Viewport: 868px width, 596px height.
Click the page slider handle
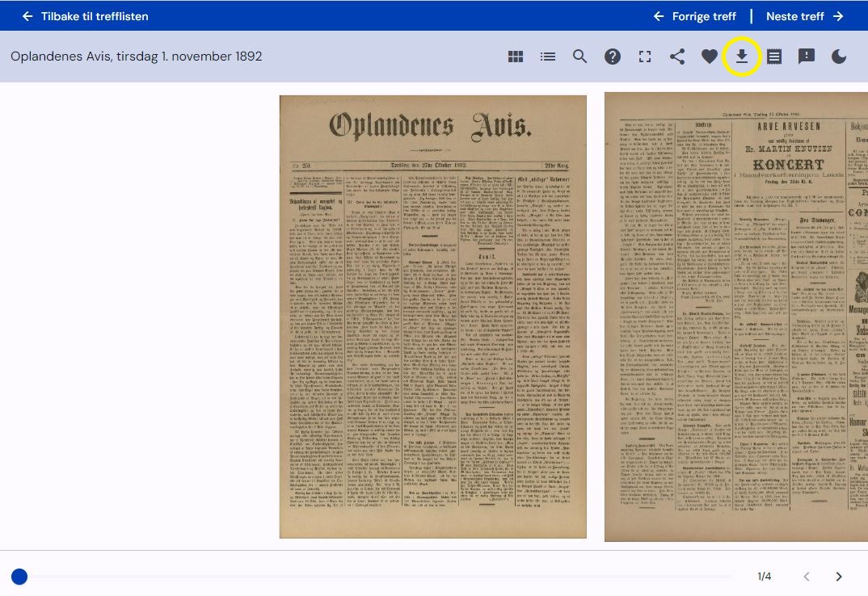(19, 577)
